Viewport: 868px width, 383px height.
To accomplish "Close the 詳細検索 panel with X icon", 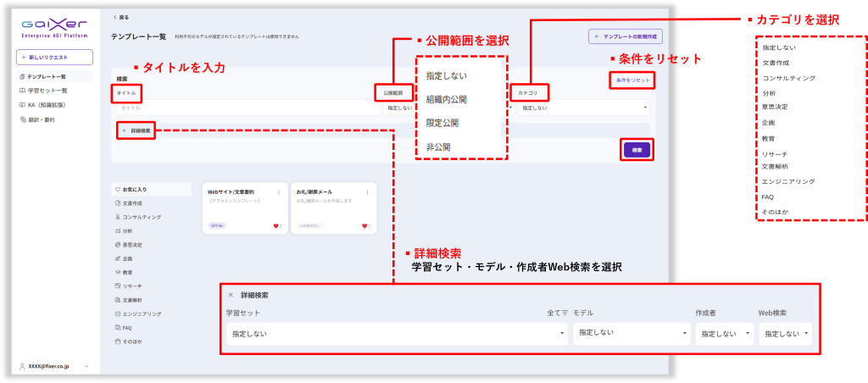I will [231, 295].
